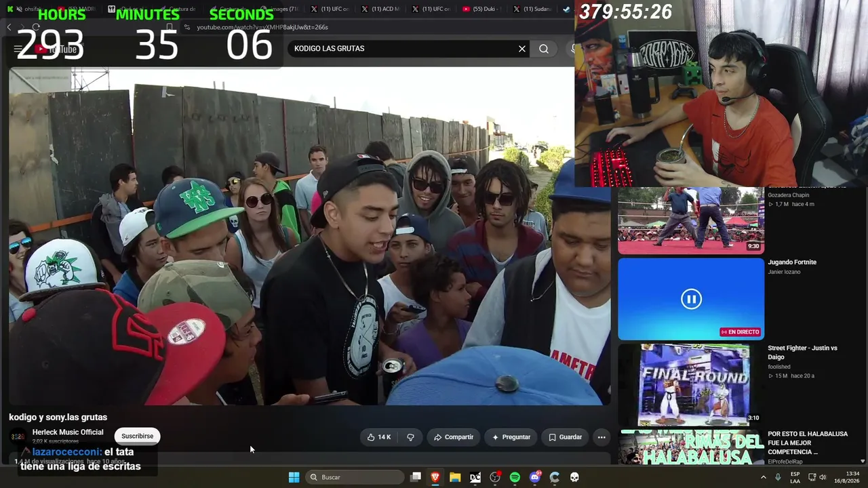
Task: Dislike the kodigo y sony video
Action: [411, 437]
